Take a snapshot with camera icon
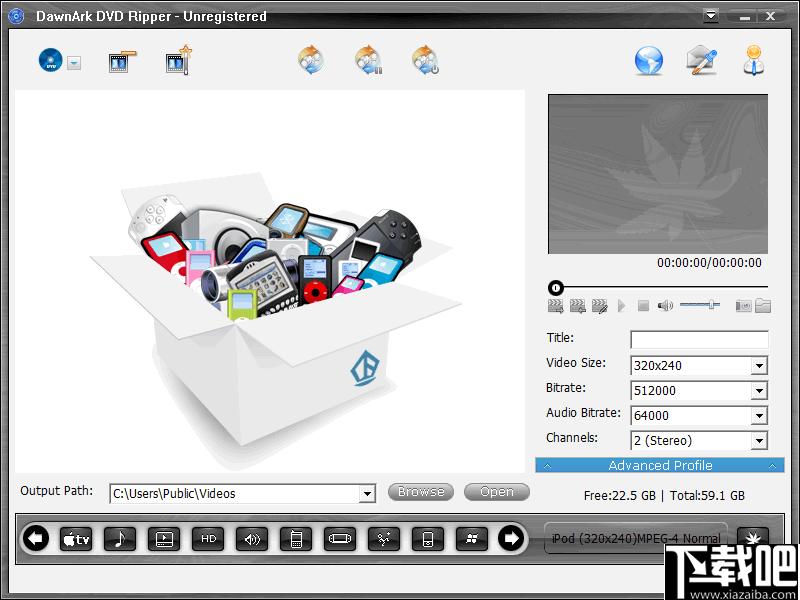 click(743, 306)
